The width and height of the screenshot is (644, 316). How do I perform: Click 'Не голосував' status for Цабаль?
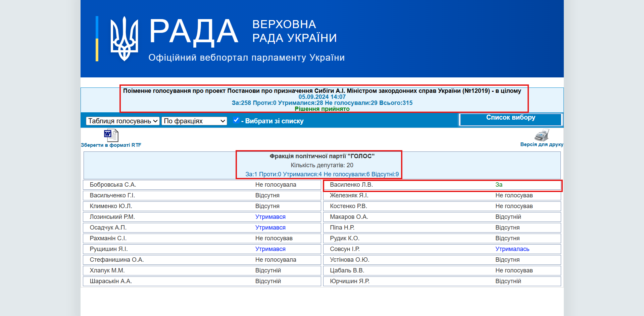pos(514,270)
